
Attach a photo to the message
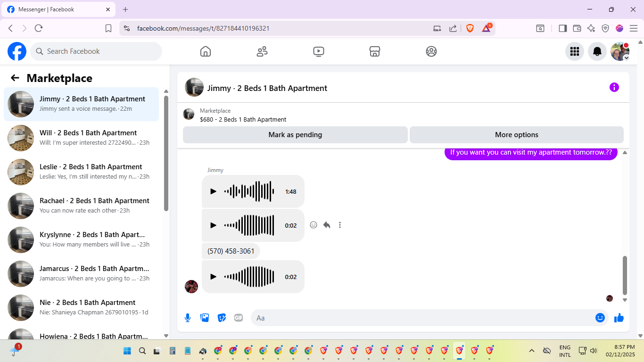205,318
